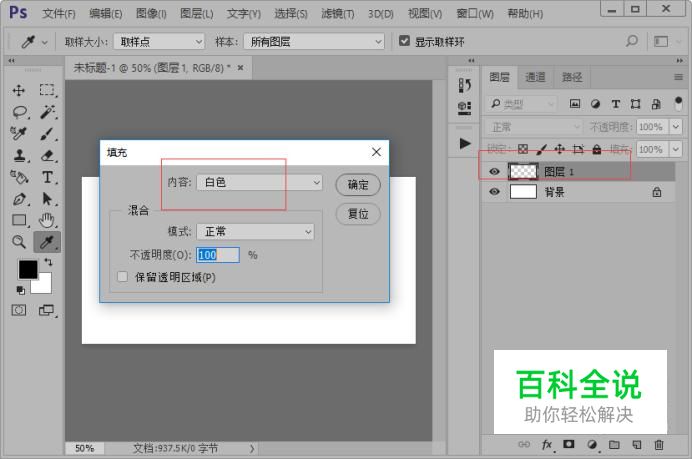Click the search icon in options bar
The height and width of the screenshot is (459, 692).
[x=632, y=41]
